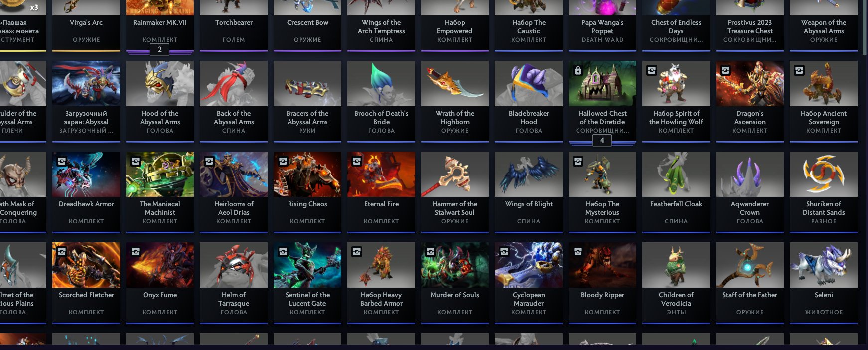Click the bundle icon on Dragon's Ascension
The image size is (868, 350).
(725, 70)
